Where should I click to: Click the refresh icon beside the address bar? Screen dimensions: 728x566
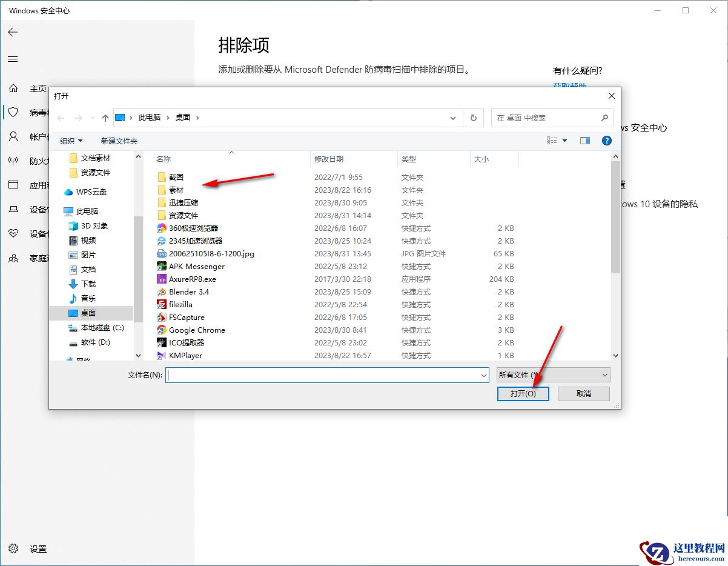[x=473, y=118]
